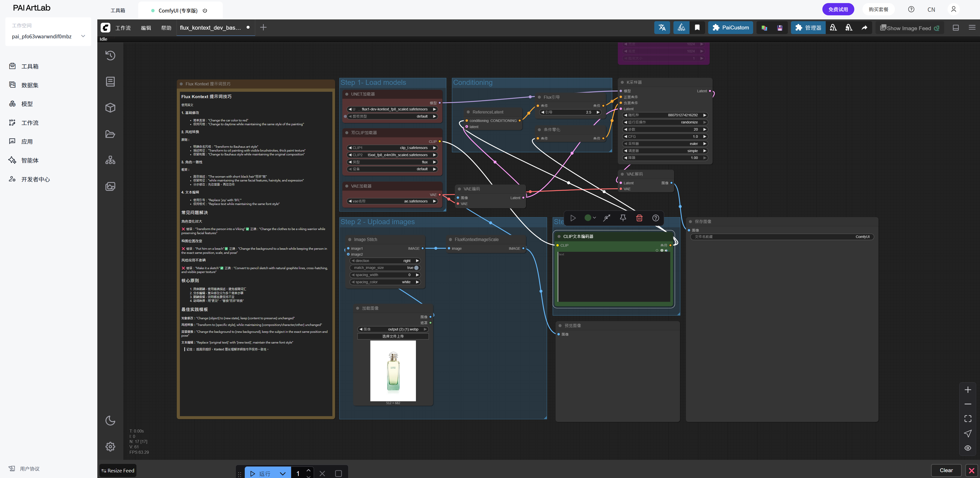Toggle link visibility with the eye icon
This screenshot has height=478, width=980.
(968, 448)
